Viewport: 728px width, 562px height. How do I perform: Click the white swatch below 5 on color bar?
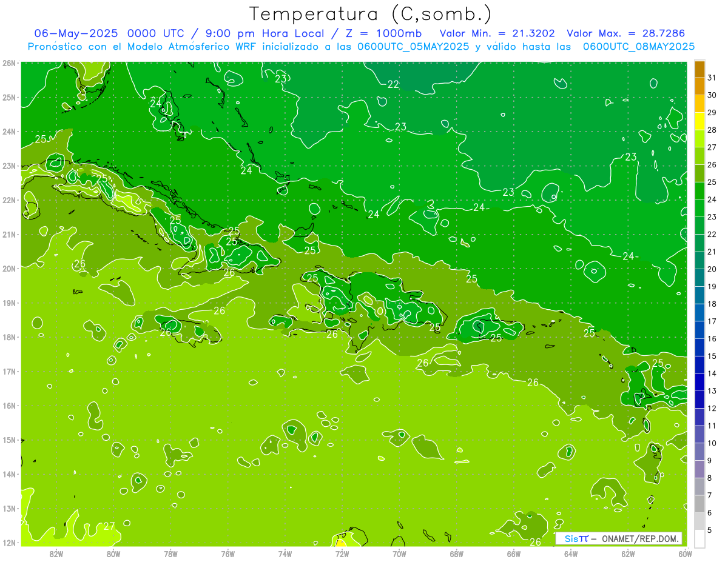click(699, 538)
